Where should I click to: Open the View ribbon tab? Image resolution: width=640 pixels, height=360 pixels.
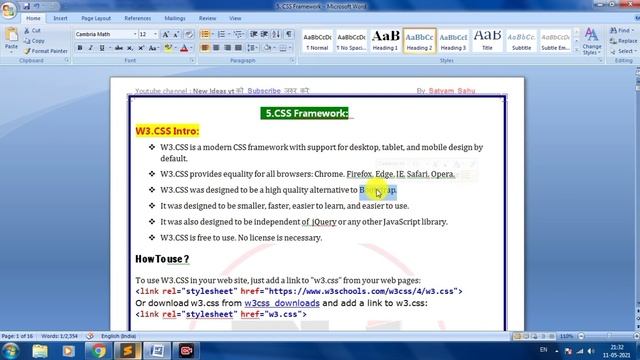coord(235,18)
